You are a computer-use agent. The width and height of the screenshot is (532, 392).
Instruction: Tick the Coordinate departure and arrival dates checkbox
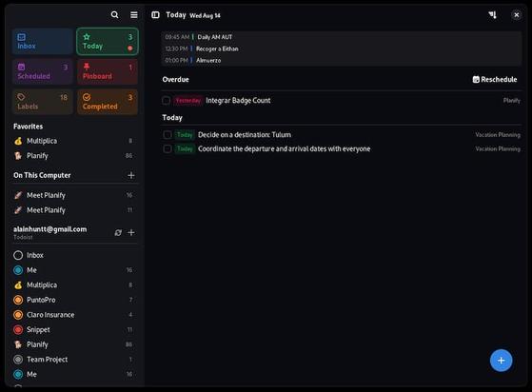(x=167, y=148)
